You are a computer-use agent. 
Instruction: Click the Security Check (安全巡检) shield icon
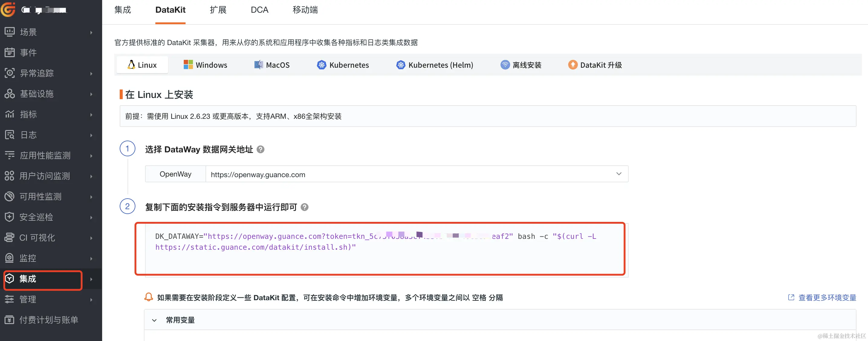[x=9, y=217]
